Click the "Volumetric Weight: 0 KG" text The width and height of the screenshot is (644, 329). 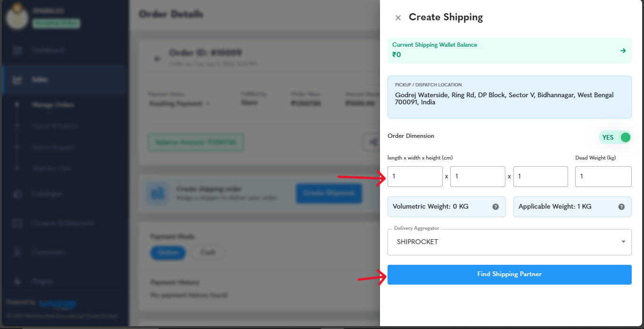click(x=430, y=207)
